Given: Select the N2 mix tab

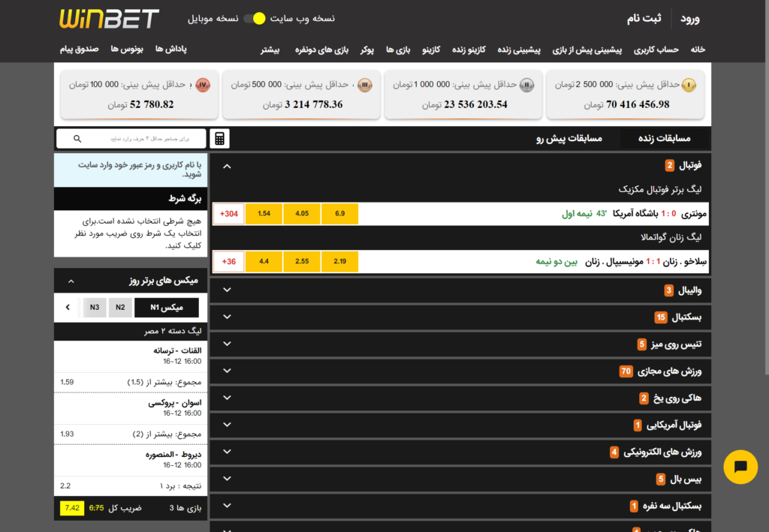Looking at the screenshot, I should pos(120,307).
